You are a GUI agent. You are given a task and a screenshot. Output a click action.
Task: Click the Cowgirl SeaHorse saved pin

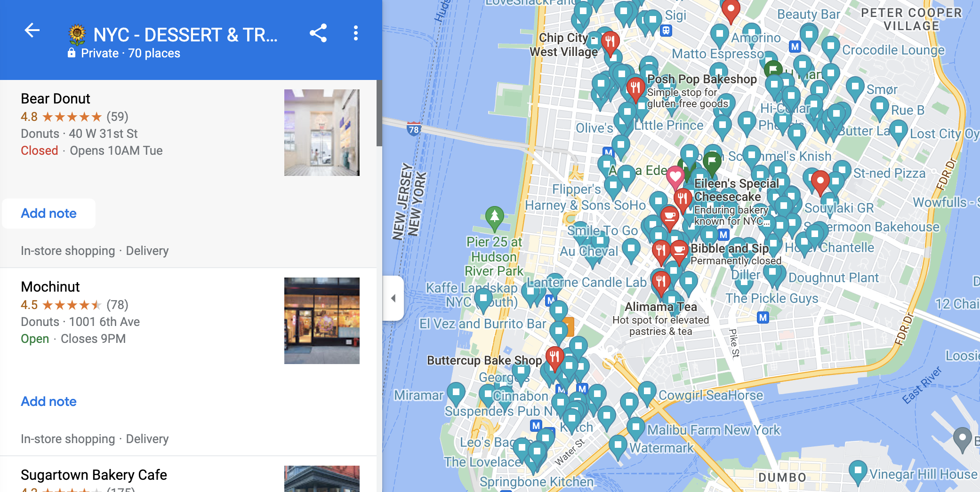coord(647,392)
